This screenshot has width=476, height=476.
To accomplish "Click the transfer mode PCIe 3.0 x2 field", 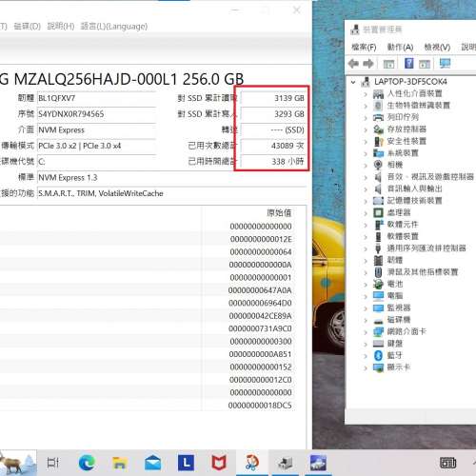I will coord(96,146).
